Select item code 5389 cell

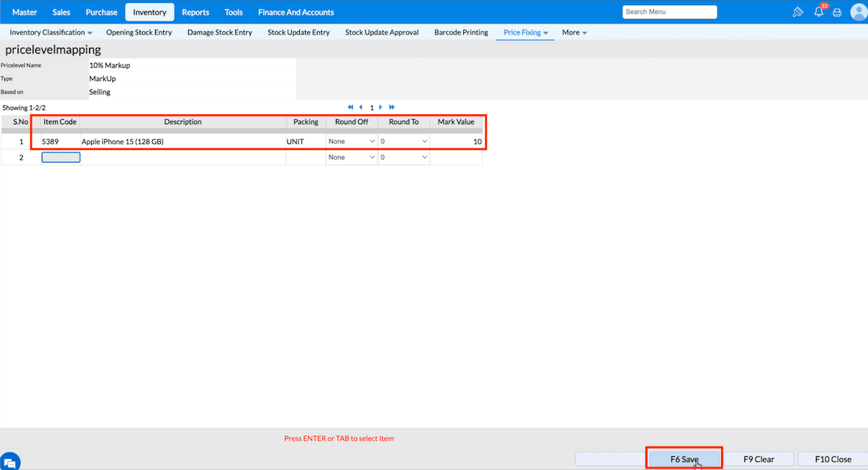click(60, 141)
